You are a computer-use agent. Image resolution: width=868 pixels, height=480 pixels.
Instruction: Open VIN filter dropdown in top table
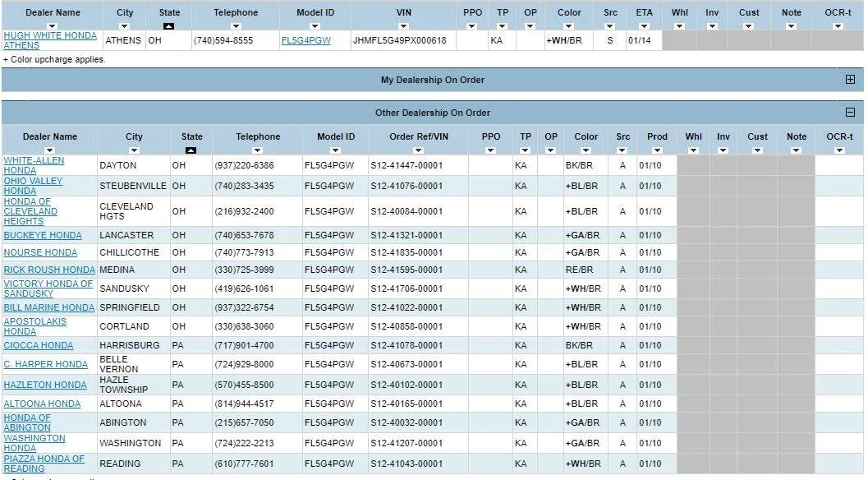(403, 26)
